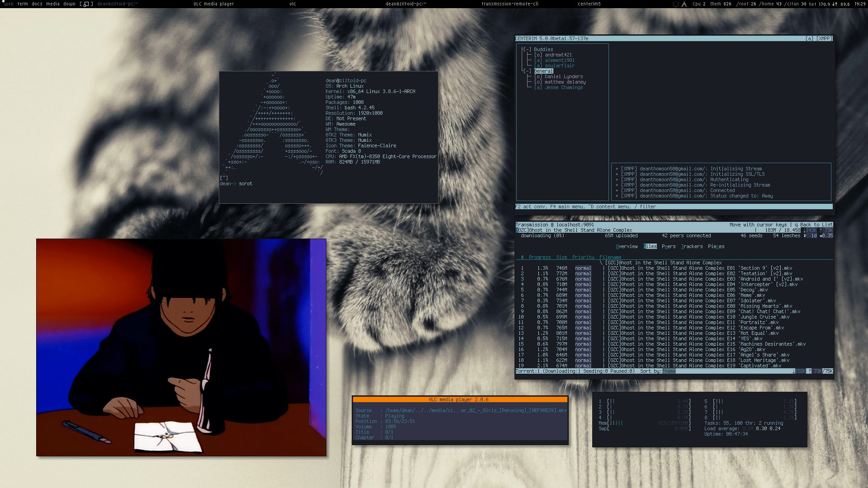This screenshot has height=488, width=868.
Task: Collapse the Buddies group in centerim
Action: point(527,49)
